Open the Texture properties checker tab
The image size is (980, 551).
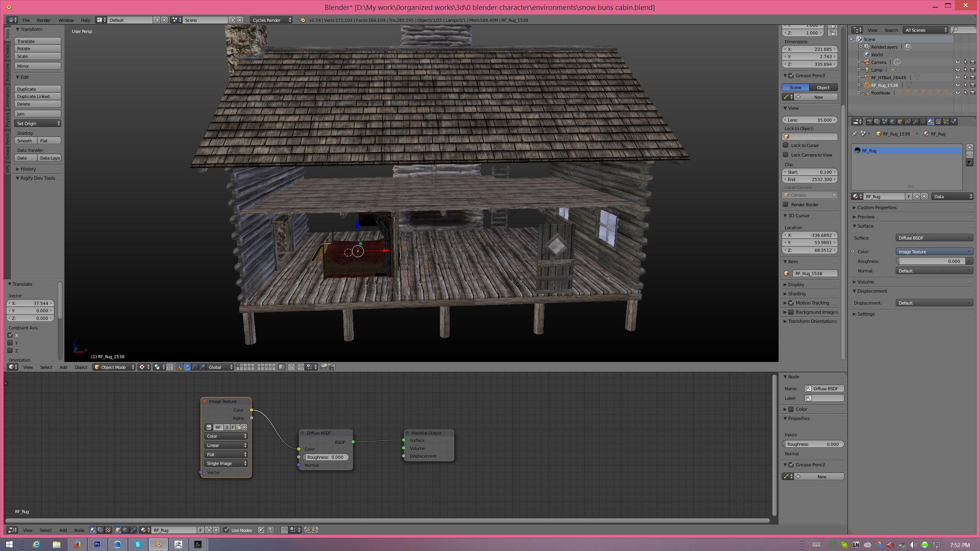pyautogui.click(x=938, y=122)
